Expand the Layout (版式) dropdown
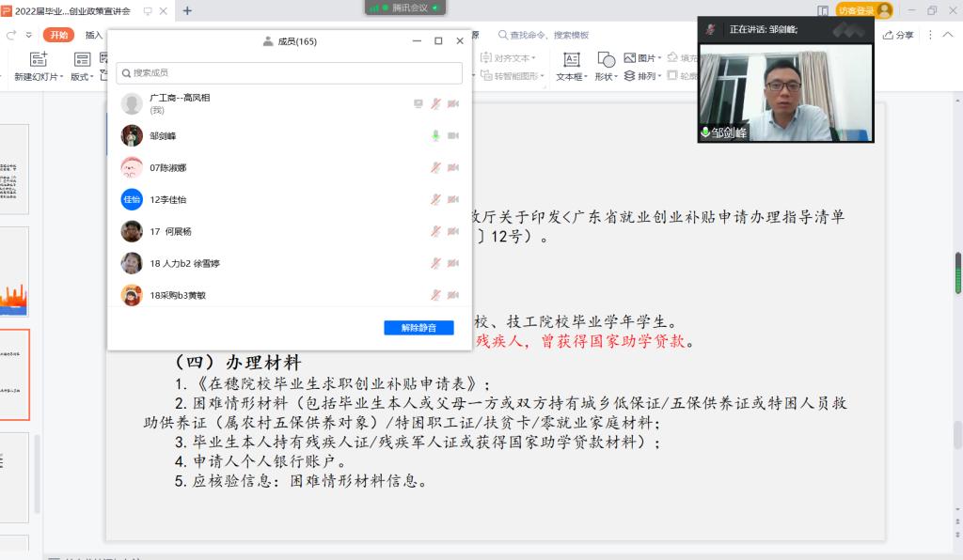This screenshot has height=560, width=963. tap(83, 77)
